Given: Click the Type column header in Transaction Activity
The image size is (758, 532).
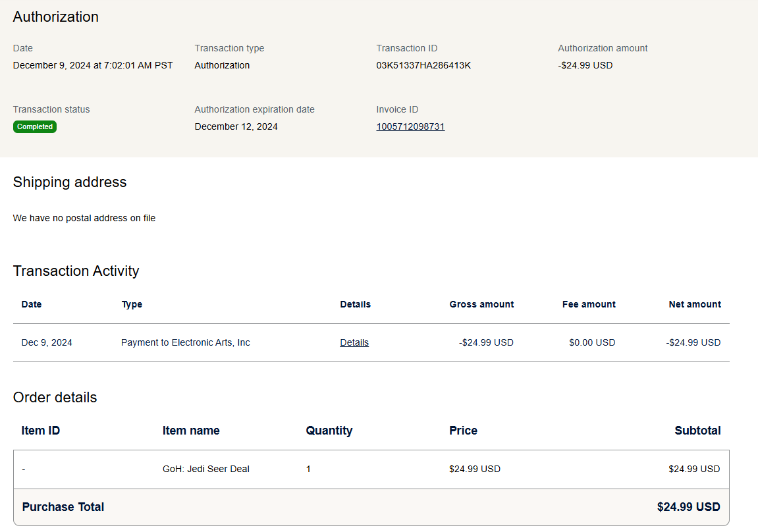Looking at the screenshot, I should [132, 304].
